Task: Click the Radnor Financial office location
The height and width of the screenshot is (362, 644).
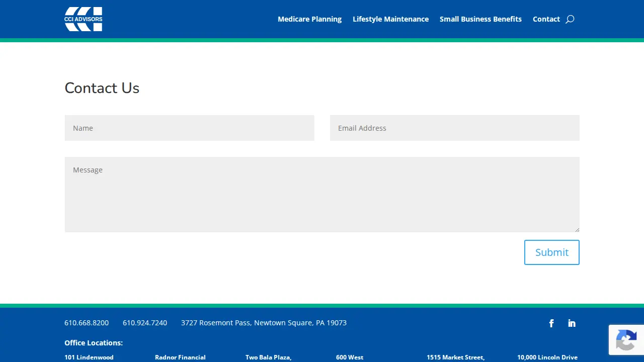Action: 180,357
